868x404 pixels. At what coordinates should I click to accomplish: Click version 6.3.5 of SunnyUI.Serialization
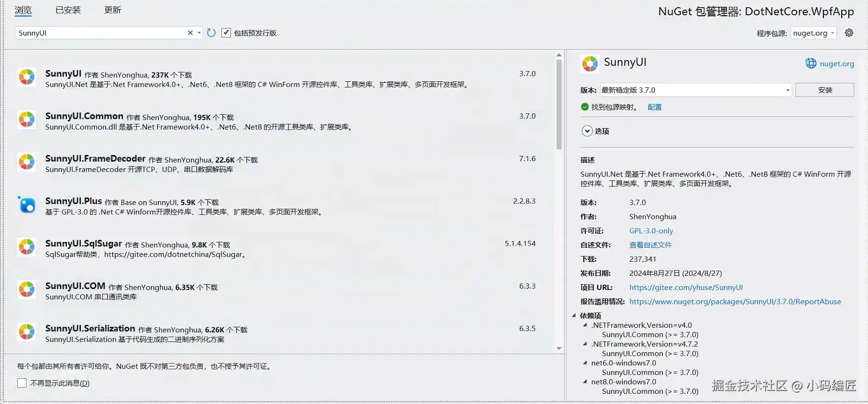(x=527, y=328)
